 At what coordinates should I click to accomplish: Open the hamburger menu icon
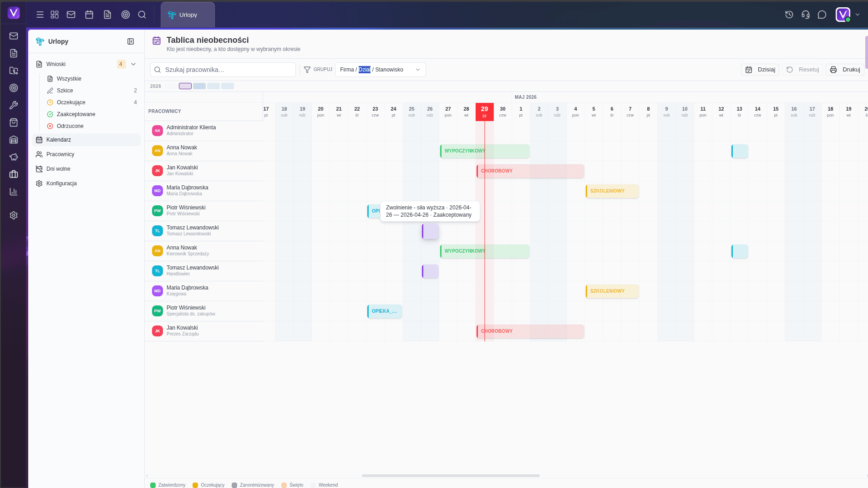pyautogui.click(x=40, y=15)
